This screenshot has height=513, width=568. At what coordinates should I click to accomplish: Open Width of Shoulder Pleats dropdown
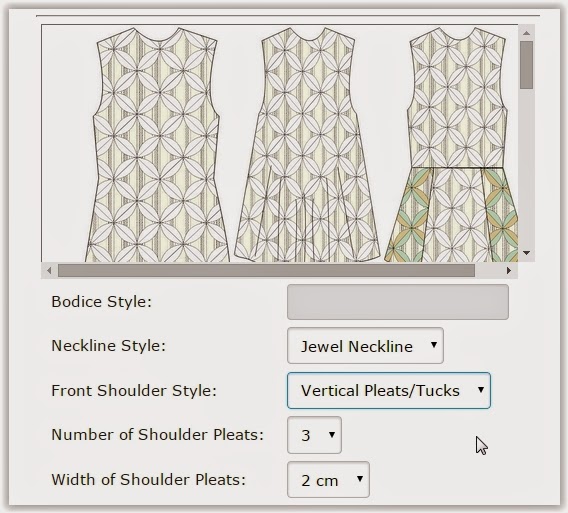coord(328,480)
